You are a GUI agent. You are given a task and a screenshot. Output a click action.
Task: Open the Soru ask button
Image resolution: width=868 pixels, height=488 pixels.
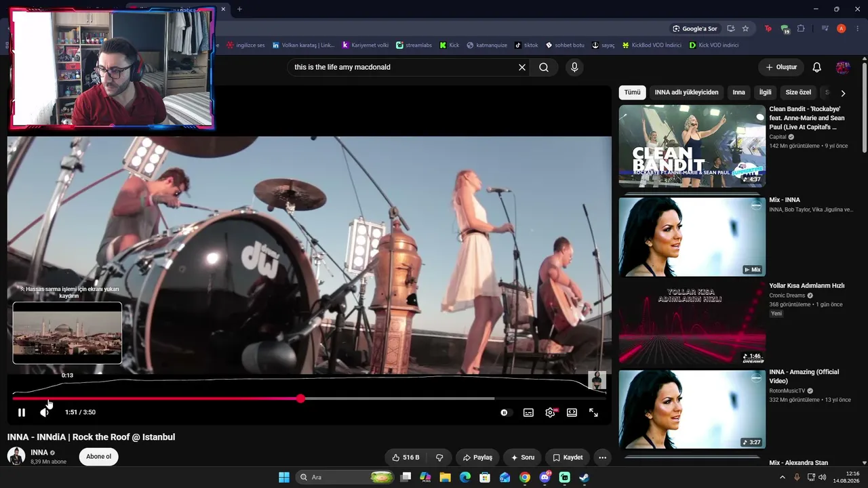(x=523, y=457)
